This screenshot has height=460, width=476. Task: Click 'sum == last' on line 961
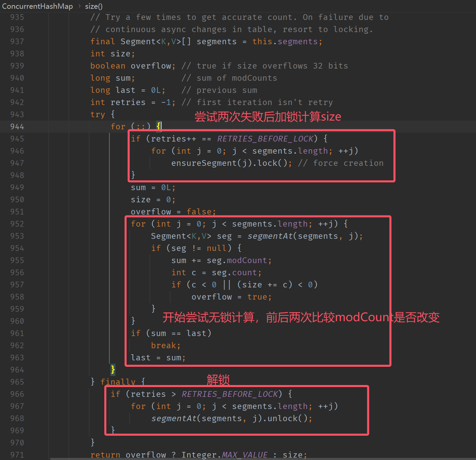[179, 333]
